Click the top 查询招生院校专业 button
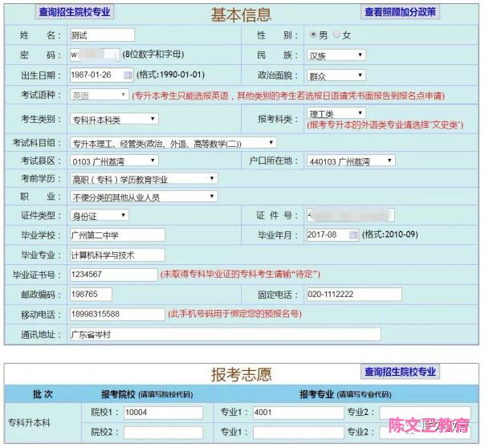This screenshot has width=485, height=448. (75, 12)
